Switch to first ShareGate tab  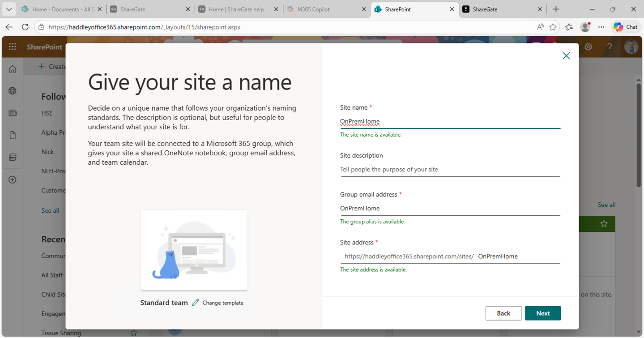(x=150, y=9)
